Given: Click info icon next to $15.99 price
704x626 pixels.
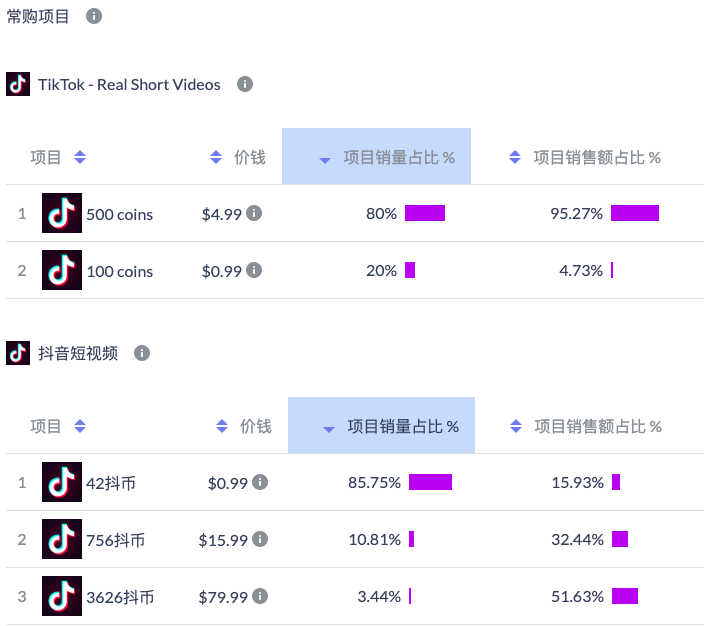Looking at the screenshot, I should click(x=260, y=539).
